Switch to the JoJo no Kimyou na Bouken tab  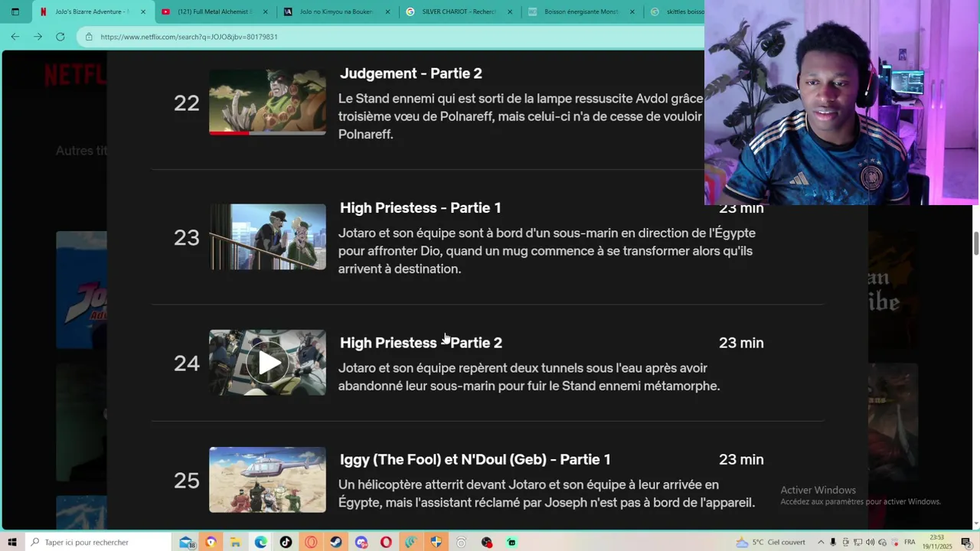335,11
